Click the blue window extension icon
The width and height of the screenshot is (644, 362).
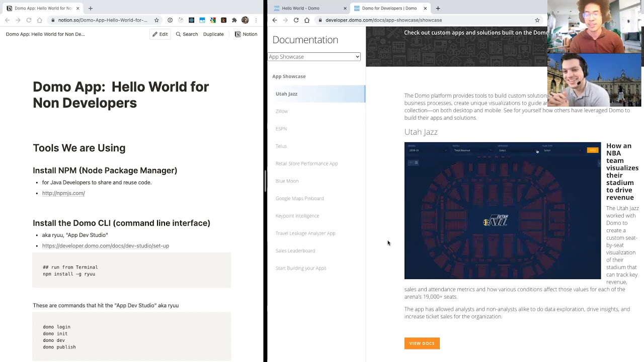(202, 20)
